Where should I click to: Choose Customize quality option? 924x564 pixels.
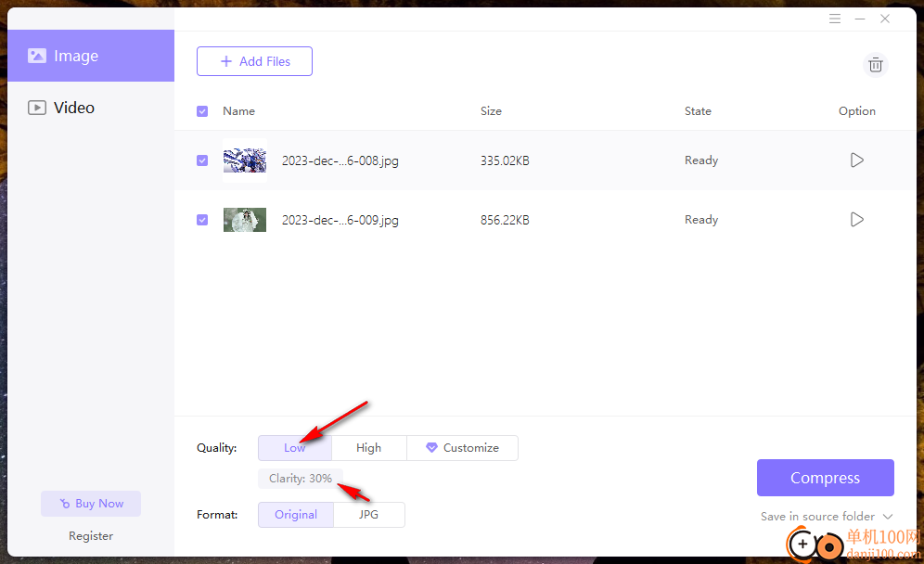point(463,448)
